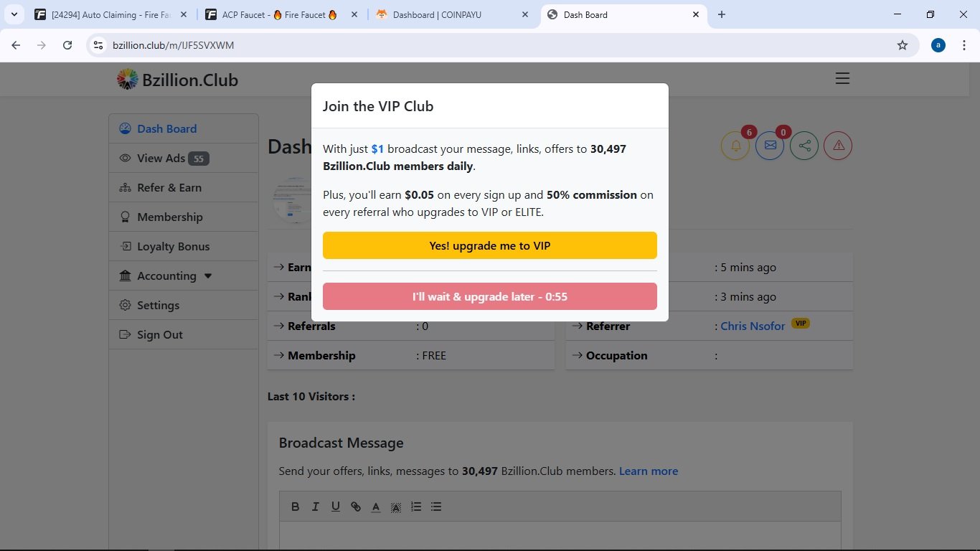
Task: Open the Chrome three-dot menu
Action: click(x=963, y=45)
